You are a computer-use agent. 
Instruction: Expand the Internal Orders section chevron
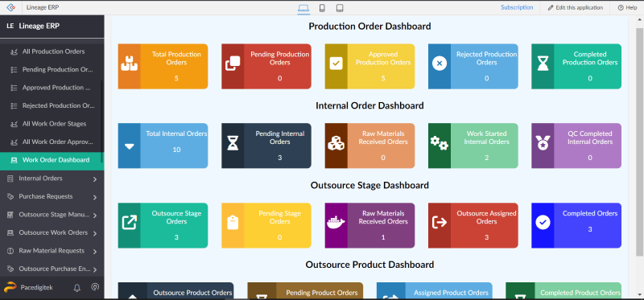tap(95, 179)
